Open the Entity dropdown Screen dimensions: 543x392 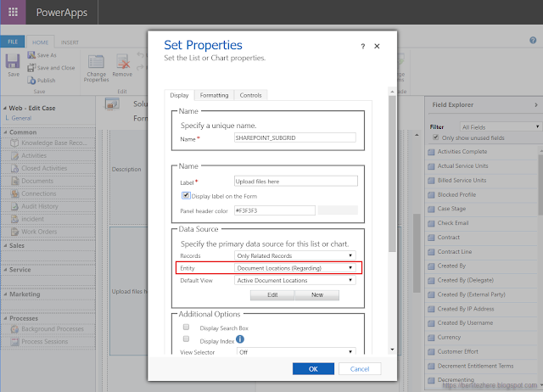pos(294,267)
